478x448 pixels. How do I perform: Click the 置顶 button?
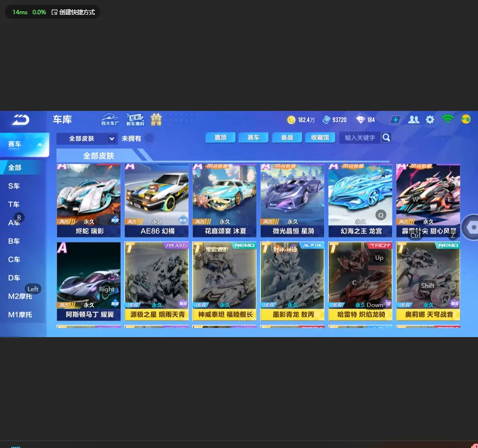point(220,138)
